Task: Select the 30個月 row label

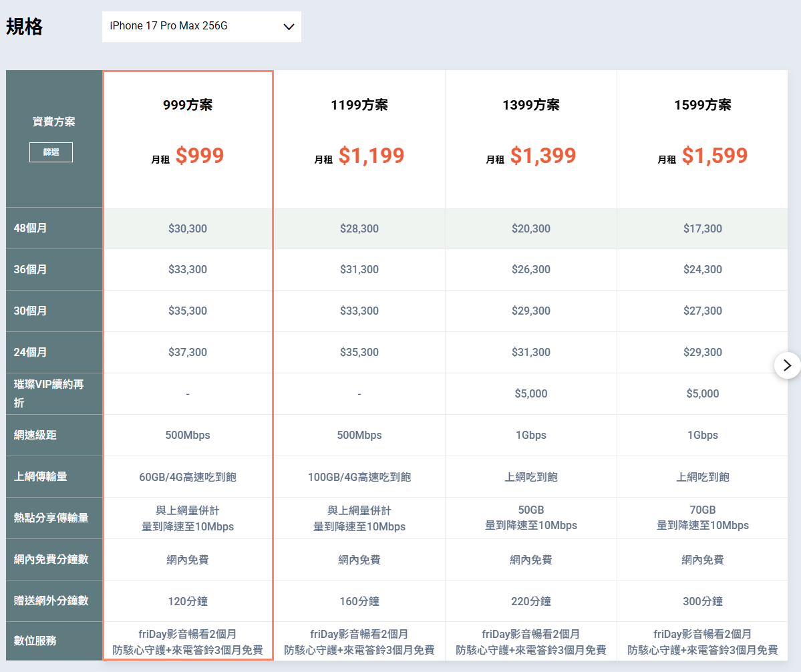Action: coord(30,311)
